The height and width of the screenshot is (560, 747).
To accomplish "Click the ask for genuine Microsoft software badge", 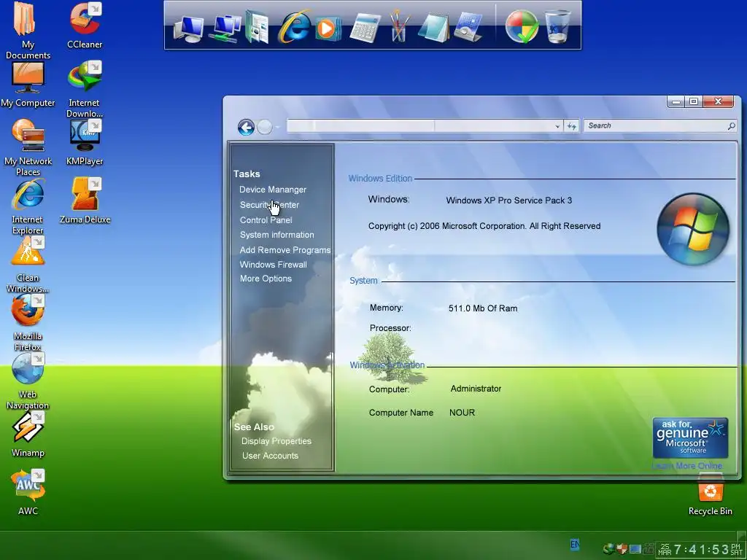I will [690, 438].
